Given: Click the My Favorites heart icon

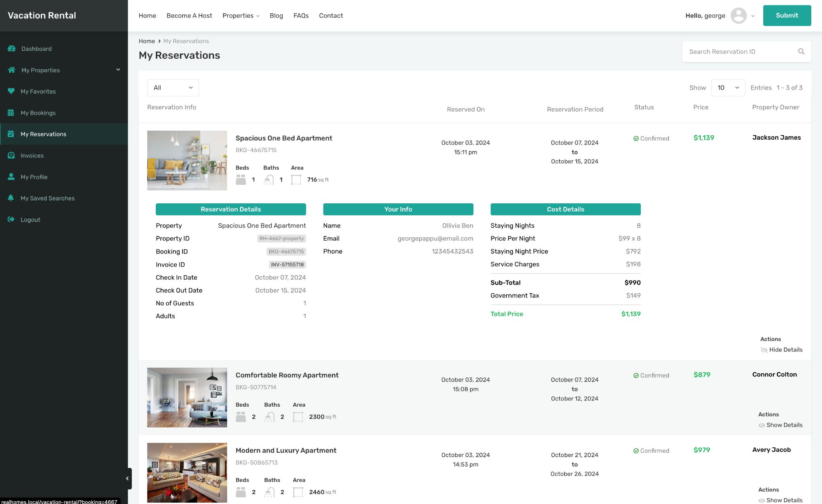Looking at the screenshot, I should (11, 91).
